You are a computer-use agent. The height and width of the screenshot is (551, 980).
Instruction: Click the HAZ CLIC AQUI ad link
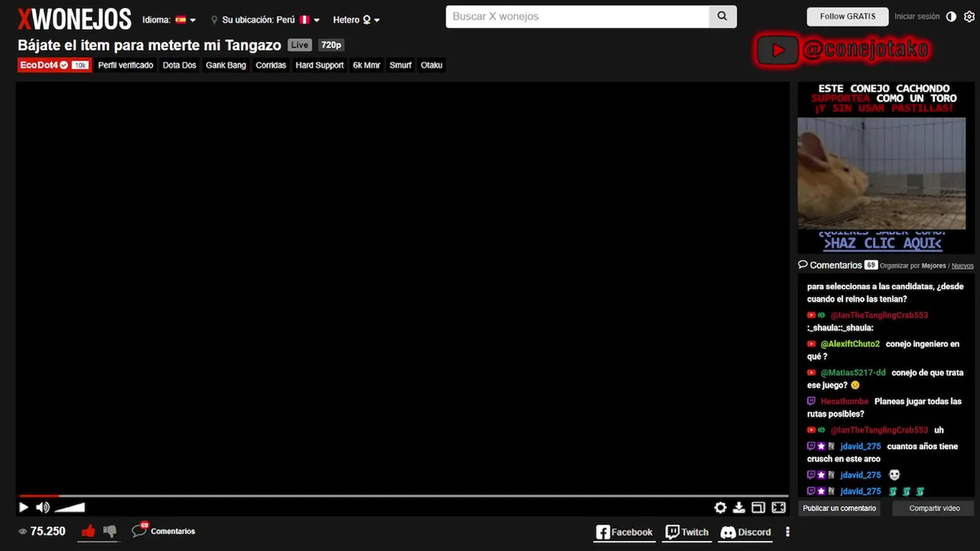(x=882, y=243)
